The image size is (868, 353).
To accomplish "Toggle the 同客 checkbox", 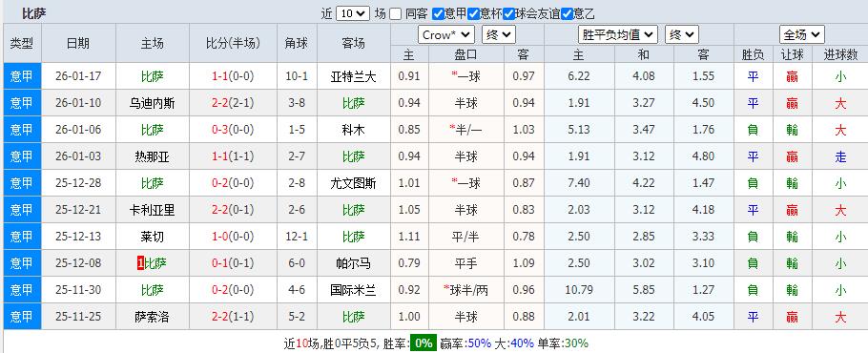I will coord(395,13).
